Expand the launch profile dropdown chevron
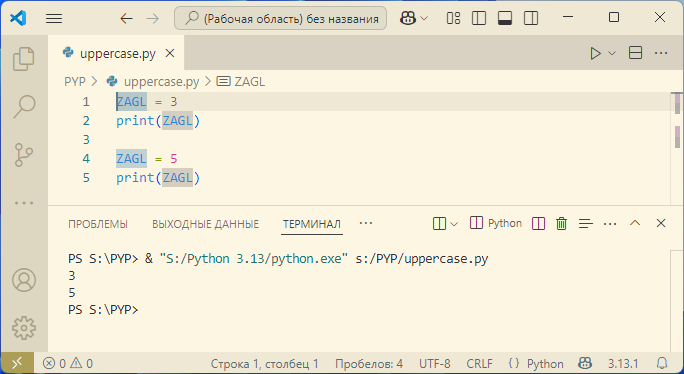Viewport: 684px width, 374px height. pos(454,224)
